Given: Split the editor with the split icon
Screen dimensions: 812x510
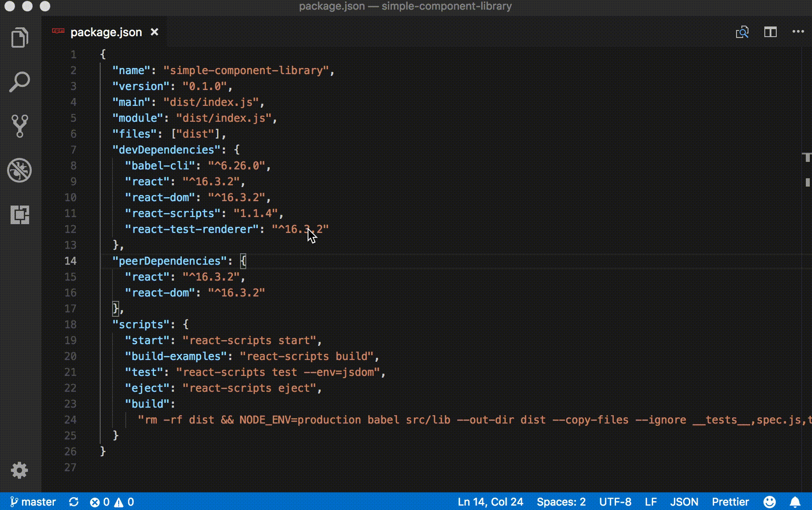Looking at the screenshot, I should 770,32.
